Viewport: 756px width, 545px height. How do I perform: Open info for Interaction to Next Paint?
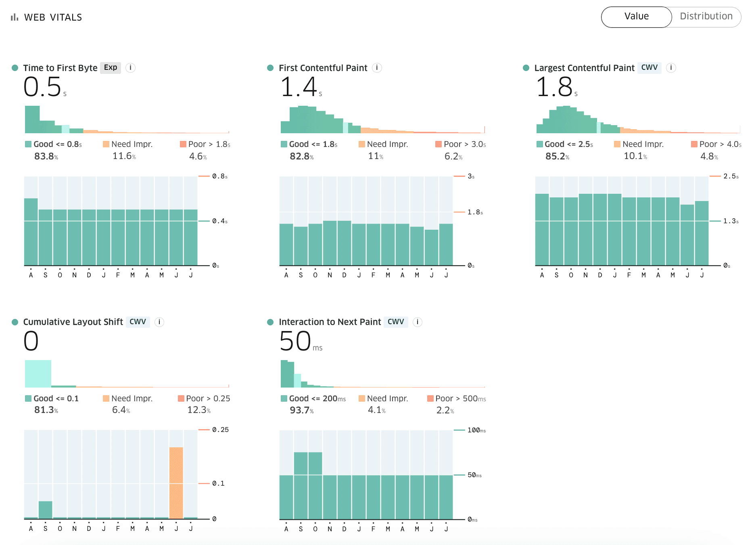(x=418, y=322)
